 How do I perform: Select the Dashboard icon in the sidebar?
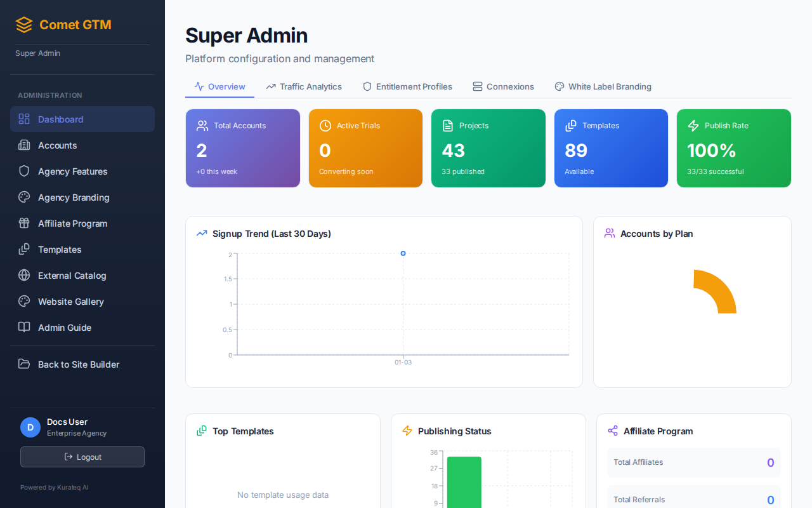click(23, 119)
